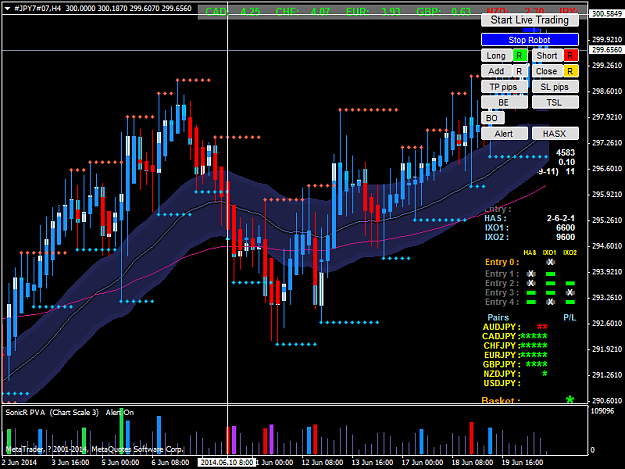Click the Entry 2 label
Viewport: 625px width, 469px height.
click(x=502, y=283)
